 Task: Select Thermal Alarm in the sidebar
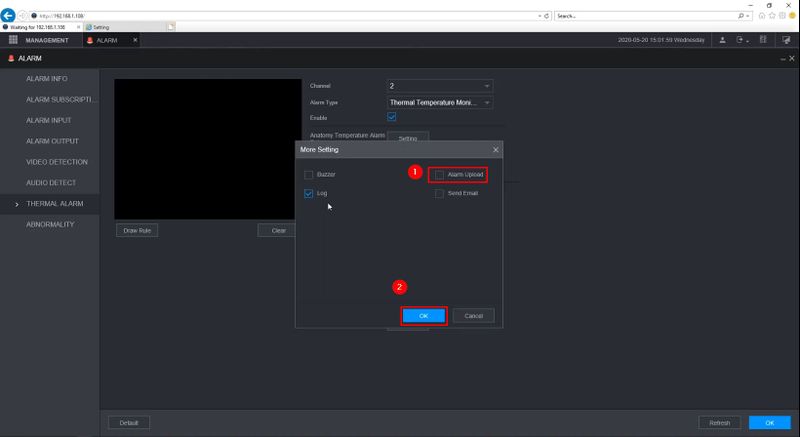[x=54, y=204]
